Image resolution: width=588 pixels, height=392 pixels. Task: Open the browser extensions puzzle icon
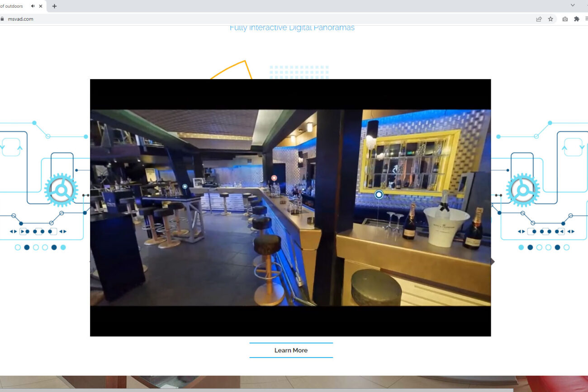coord(576,19)
